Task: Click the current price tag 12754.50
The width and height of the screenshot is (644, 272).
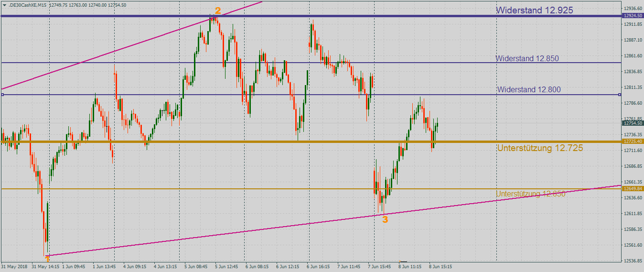Action: pos(632,123)
